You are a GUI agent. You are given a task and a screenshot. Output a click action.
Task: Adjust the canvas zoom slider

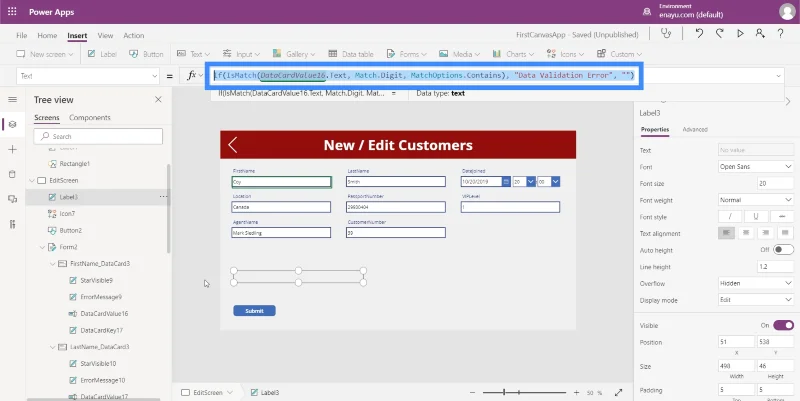(524, 392)
